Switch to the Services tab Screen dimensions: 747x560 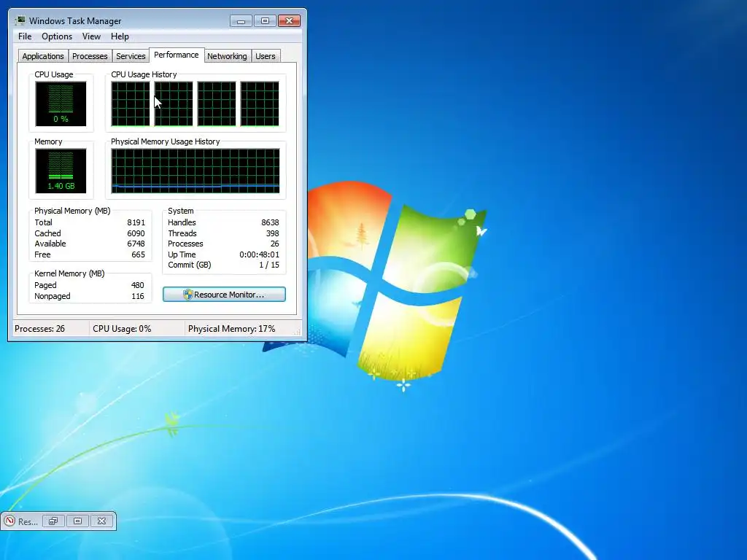point(131,56)
